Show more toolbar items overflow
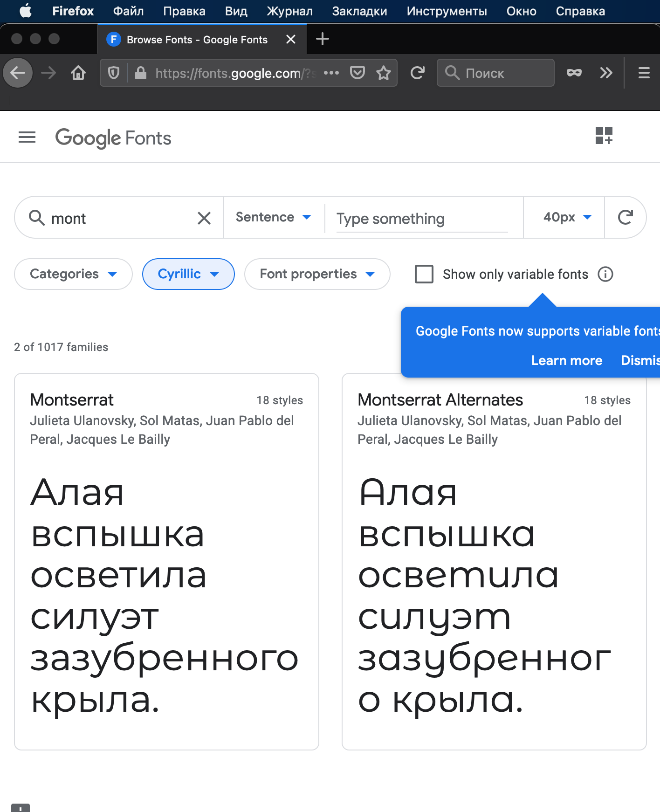This screenshot has width=660, height=812. 606,73
